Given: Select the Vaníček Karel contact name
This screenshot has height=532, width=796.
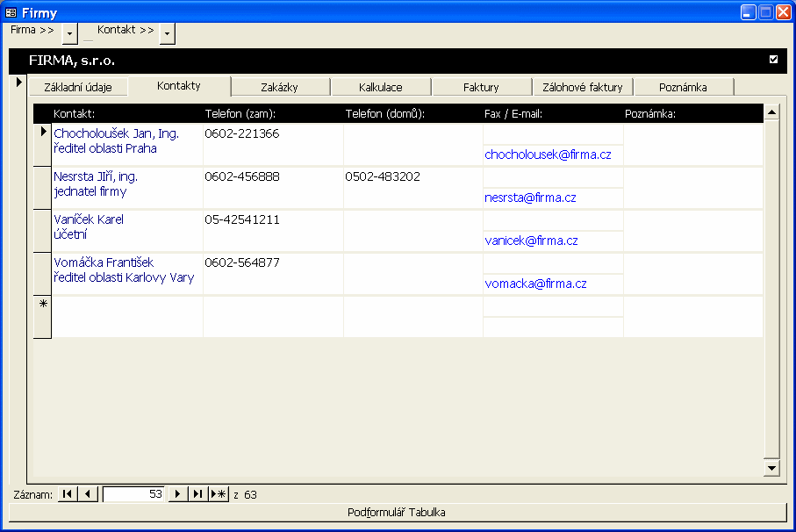Looking at the screenshot, I should (89, 219).
